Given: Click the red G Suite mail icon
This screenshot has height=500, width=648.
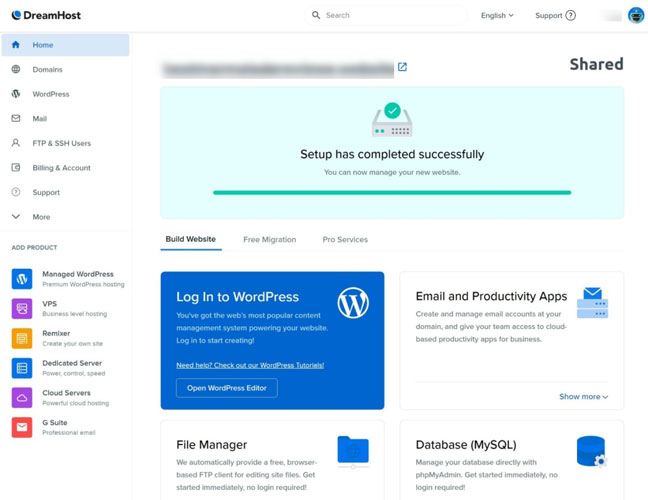Looking at the screenshot, I should (22, 427).
